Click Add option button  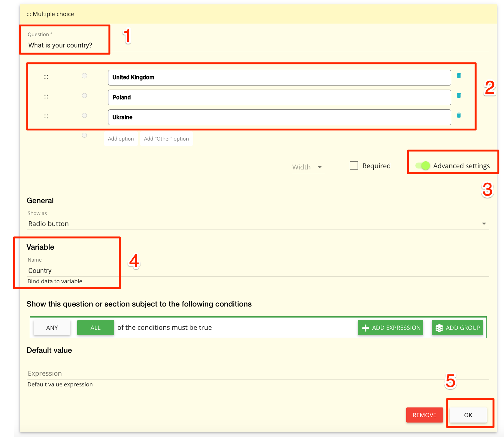pos(121,139)
